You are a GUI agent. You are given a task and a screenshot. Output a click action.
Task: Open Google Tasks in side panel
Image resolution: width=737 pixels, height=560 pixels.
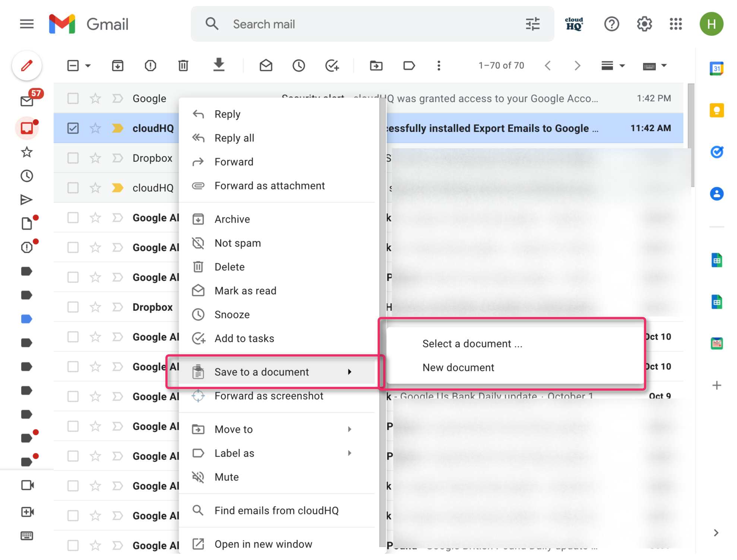coord(717,152)
